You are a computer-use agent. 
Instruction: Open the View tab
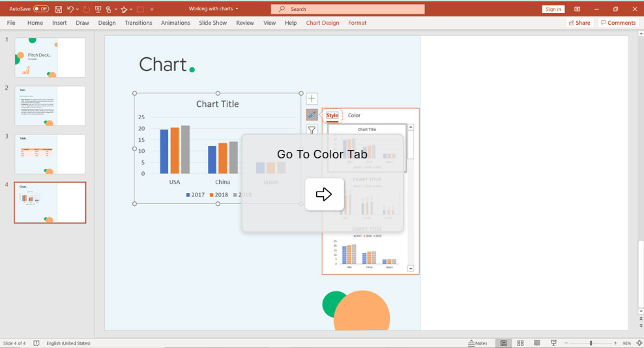pos(269,23)
